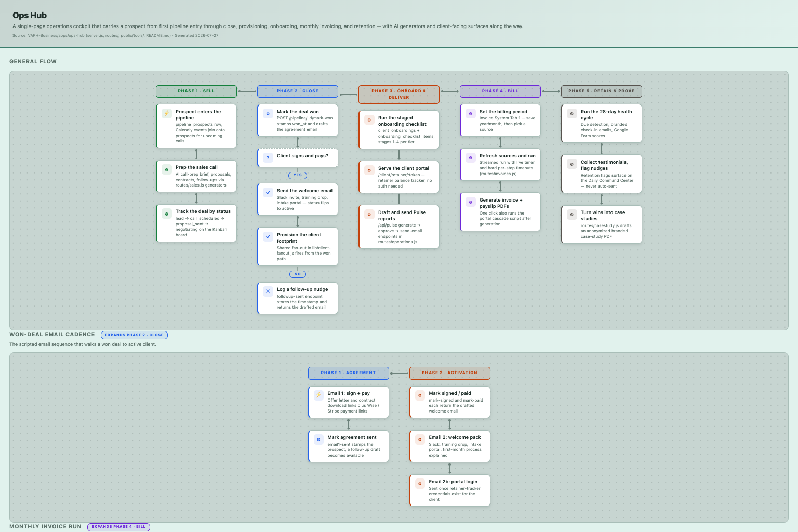This screenshot has width=798, height=532.
Task: Click the checkmark icon on Provision the client footprint
Action: 268,236
